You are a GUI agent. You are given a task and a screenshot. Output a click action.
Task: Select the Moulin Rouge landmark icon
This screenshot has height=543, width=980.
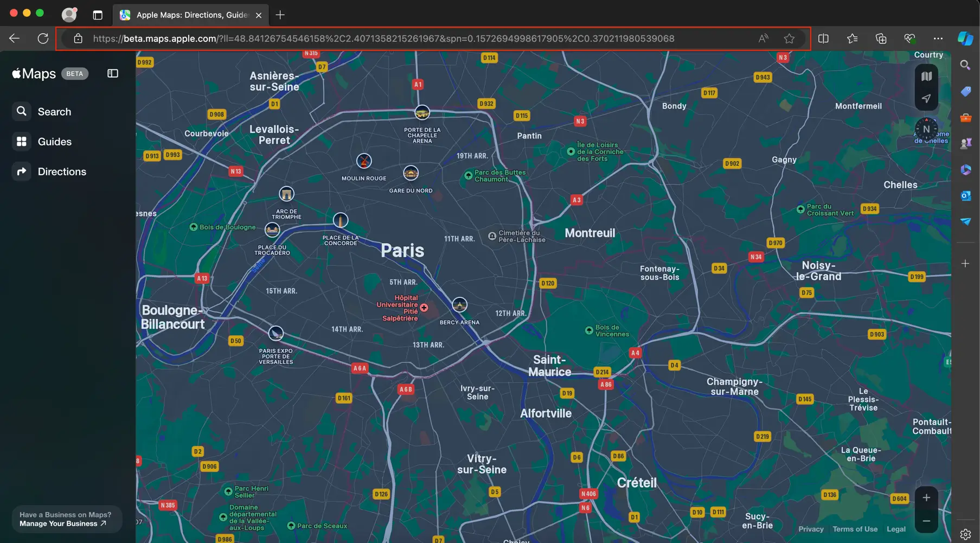(x=364, y=161)
